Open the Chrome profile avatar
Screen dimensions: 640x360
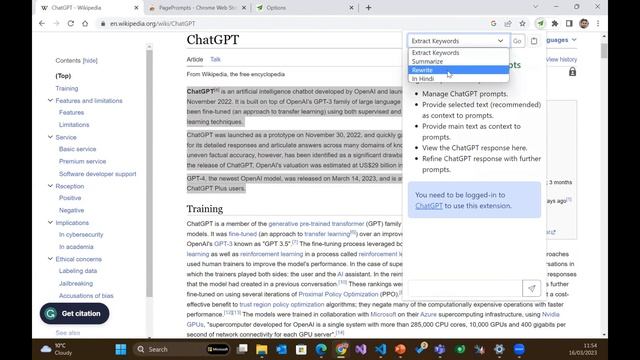[x=584, y=24]
